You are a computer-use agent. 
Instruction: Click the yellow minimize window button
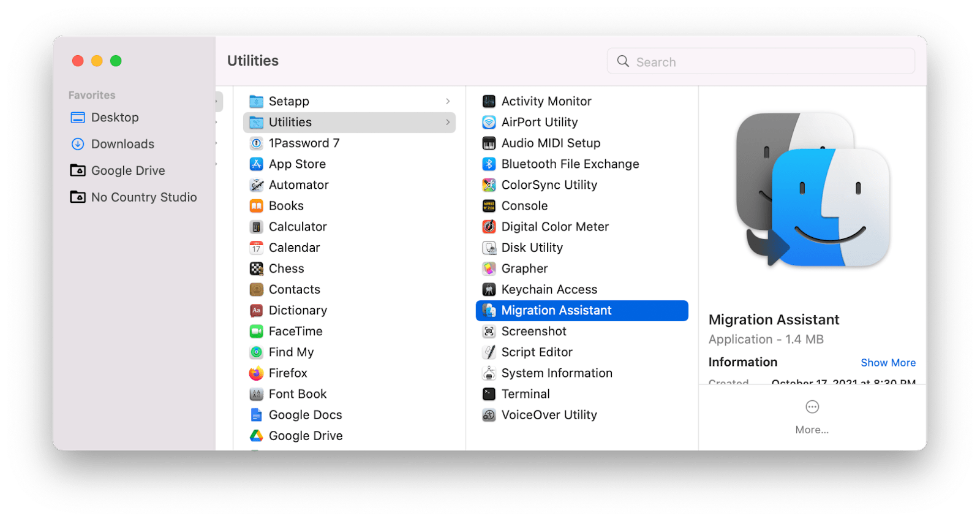(97, 61)
